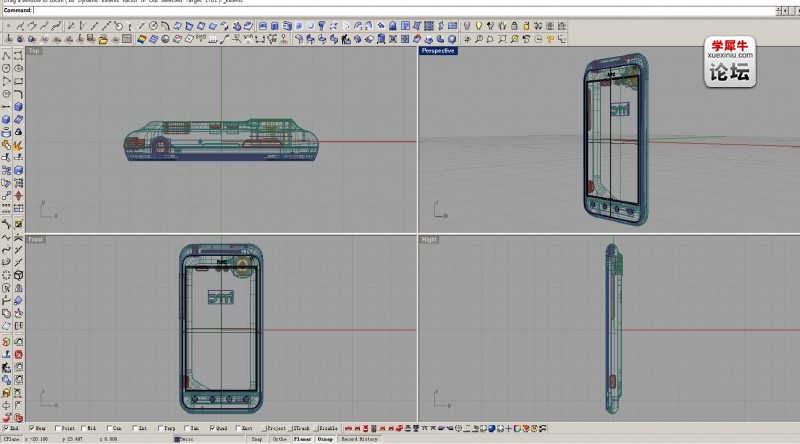Click the yellow Show Objects lightbulb icon
800x444 pixels.
tap(478, 26)
